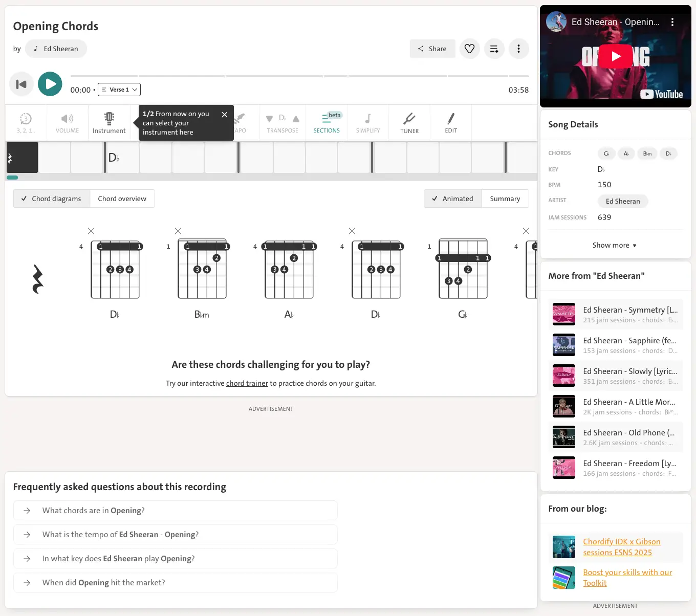This screenshot has width=696, height=616.
Task: Open the Sections beta tool
Action: (x=327, y=123)
